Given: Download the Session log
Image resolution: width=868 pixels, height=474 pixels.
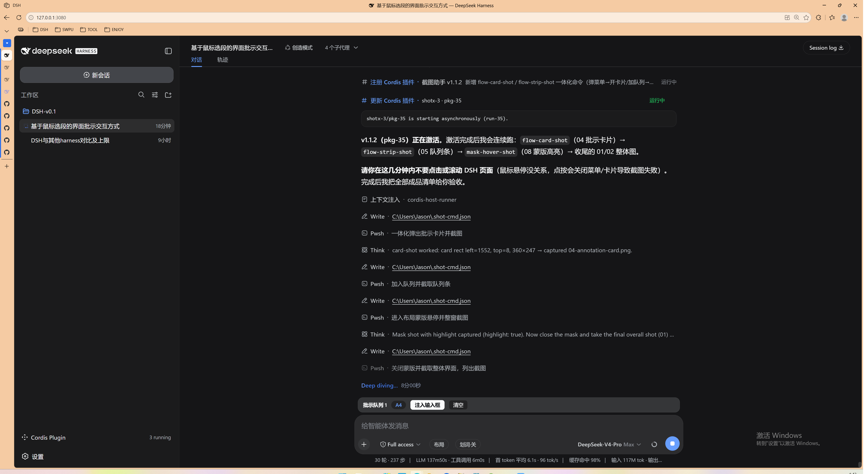Looking at the screenshot, I should [826, 47].
